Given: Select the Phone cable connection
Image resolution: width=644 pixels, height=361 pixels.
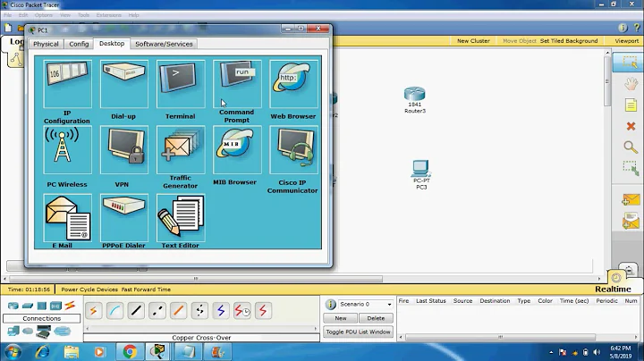Looking at the screenshot, I should [x=199, y=311].
